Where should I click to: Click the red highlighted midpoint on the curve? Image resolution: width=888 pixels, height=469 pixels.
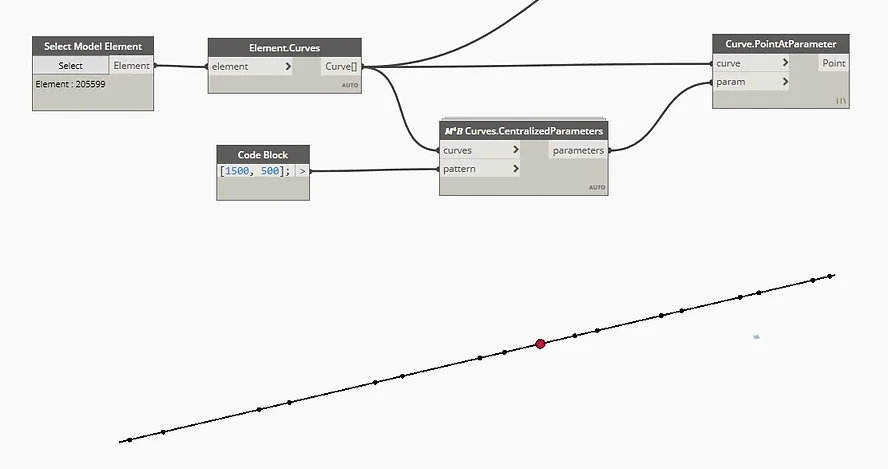click(x=540, y=343)
